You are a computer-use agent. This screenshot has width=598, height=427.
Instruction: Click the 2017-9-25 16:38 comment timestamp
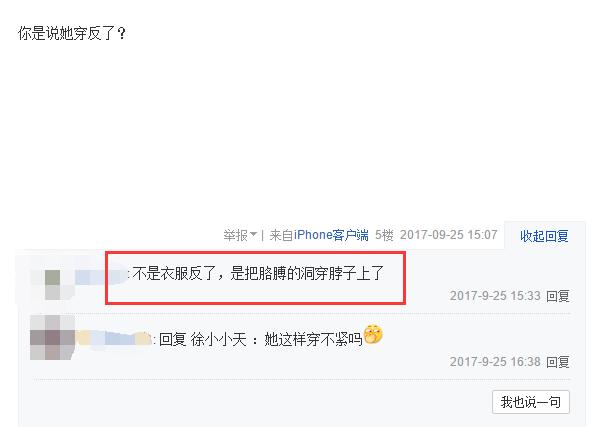click(495, 361)
